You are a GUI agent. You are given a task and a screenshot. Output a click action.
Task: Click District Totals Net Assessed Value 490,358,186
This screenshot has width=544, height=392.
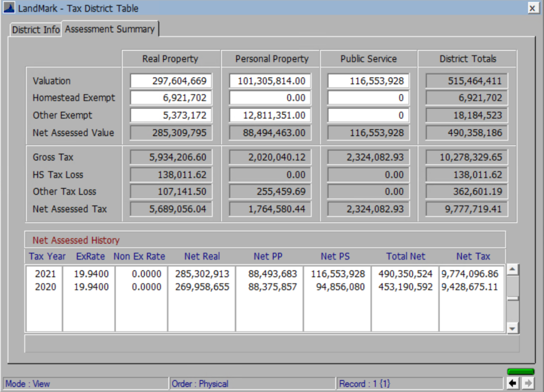coord(467,133)
